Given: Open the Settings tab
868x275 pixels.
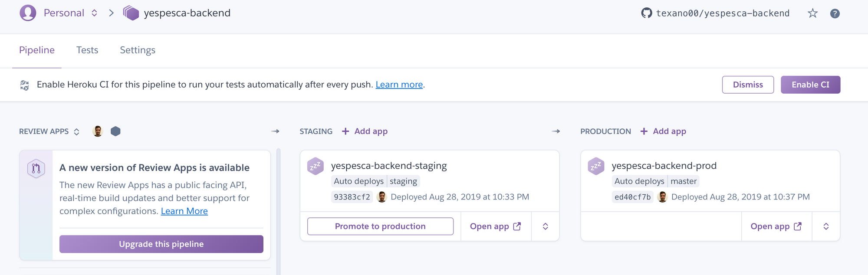Looking at the screenshot, I should click(138, 50).
